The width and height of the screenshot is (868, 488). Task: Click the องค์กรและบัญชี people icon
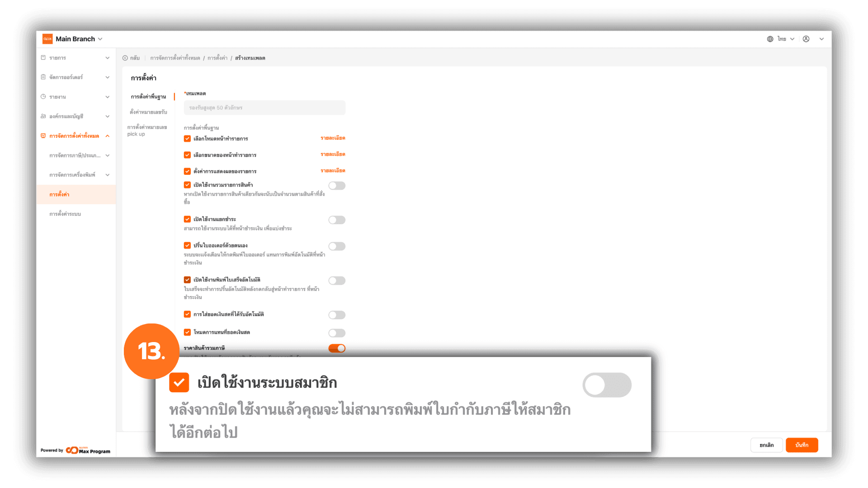pos(43,116)
